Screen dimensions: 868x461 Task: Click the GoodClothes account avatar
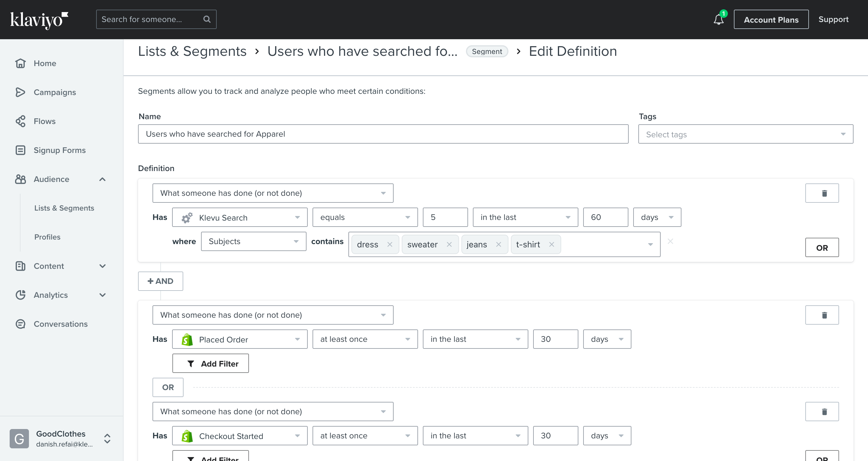click(19, 438)
